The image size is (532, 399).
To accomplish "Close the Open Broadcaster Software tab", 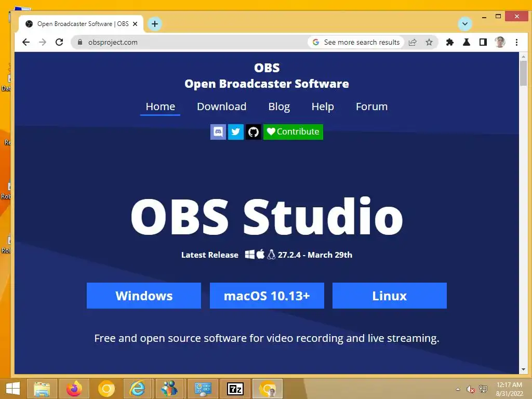I will 135,24.
